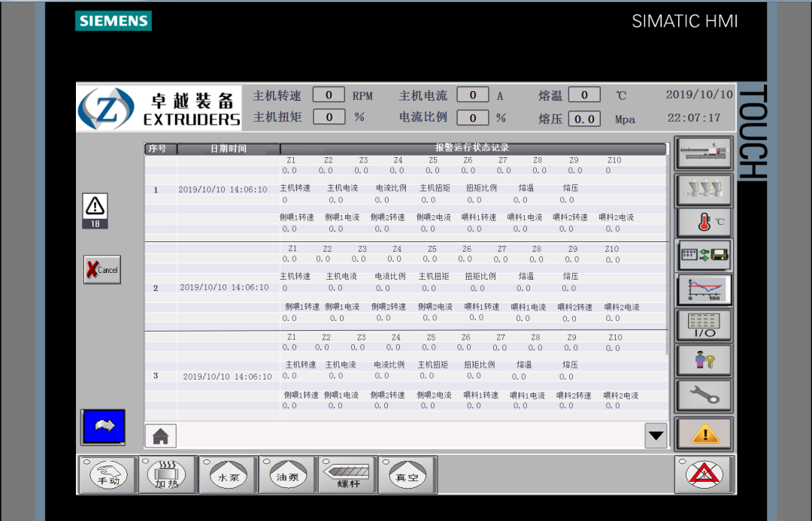The image size is (812, 521).
Task: Select the 主机转速 RPM value field
Action: (x=329, y=95)
